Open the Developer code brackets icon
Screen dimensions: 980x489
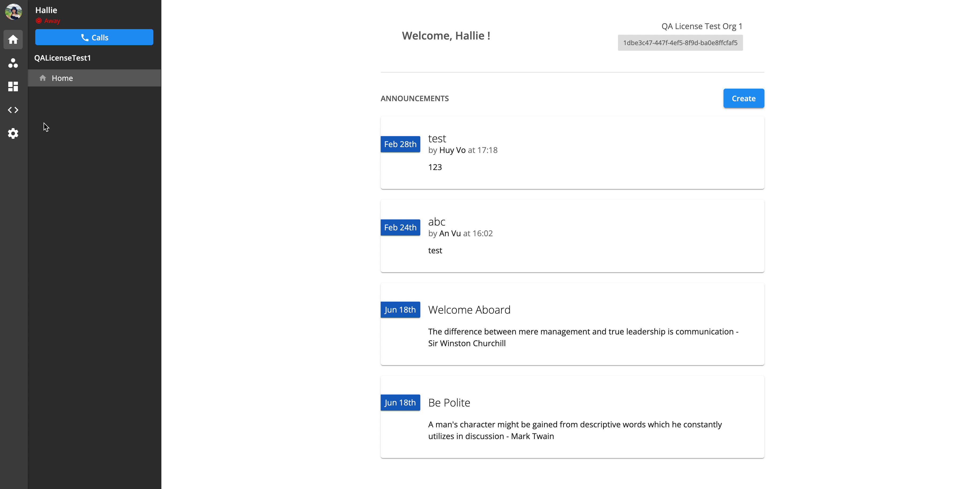(13, 110)
